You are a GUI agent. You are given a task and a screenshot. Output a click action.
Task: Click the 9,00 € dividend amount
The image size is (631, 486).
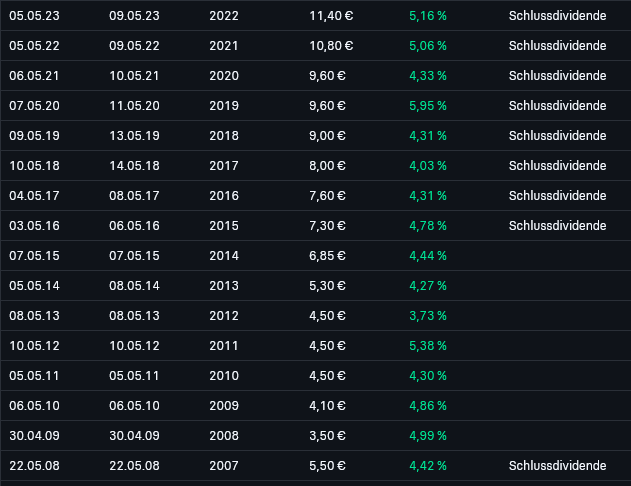point(327,136)
